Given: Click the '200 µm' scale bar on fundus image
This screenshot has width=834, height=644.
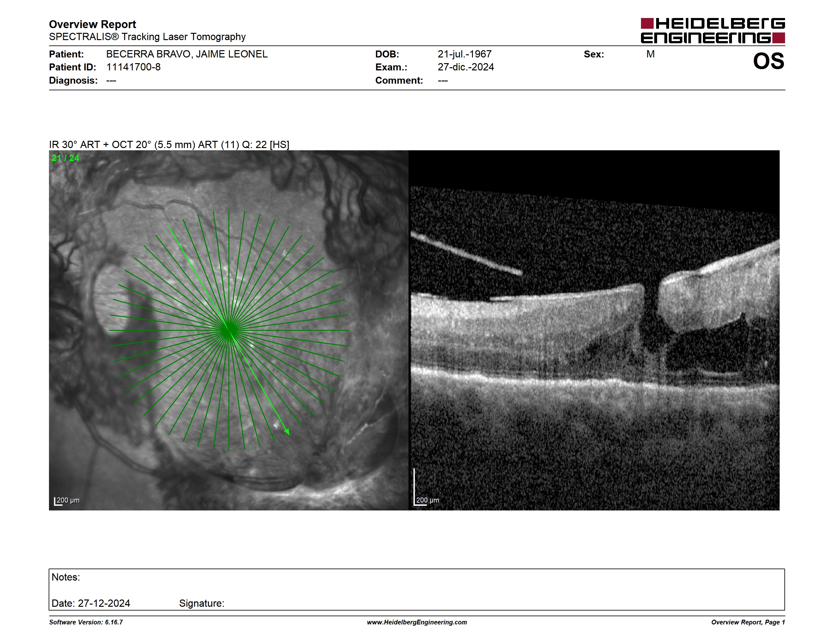Looking at the screenshot, I should coord(67,501).
